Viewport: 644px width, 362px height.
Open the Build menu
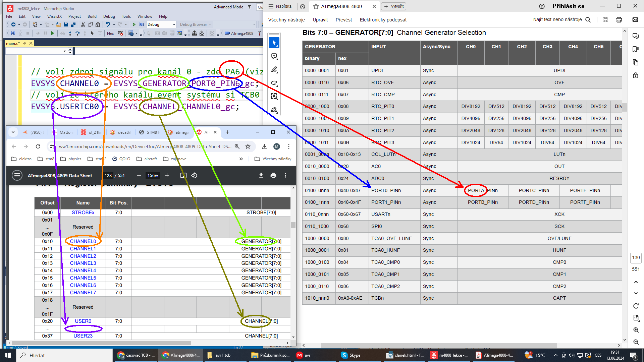coord(92,16)
